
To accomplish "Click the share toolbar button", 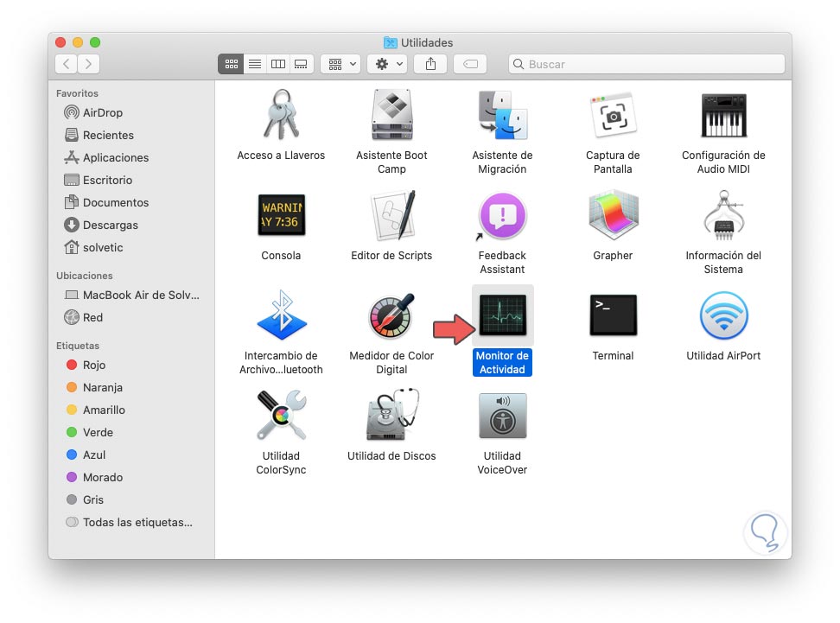I will (430, 64).
